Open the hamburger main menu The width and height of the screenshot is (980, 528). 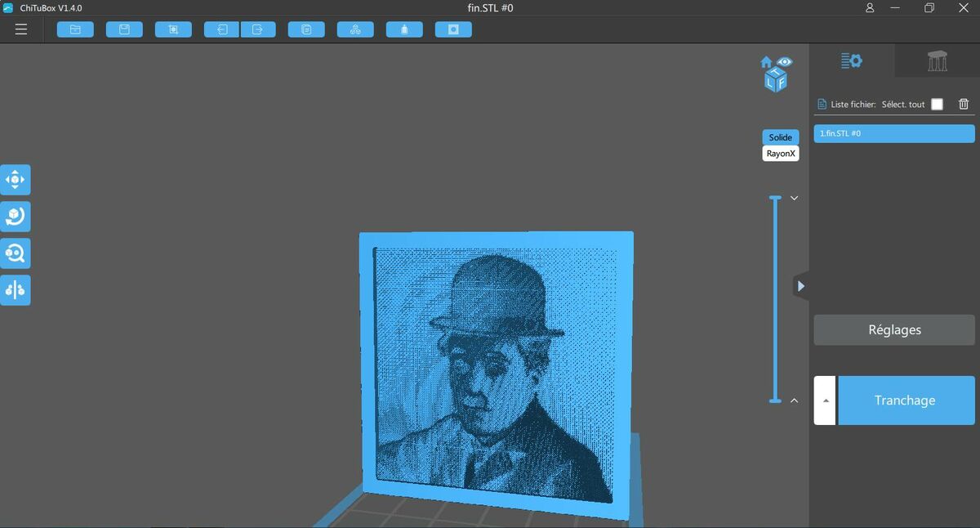(21, 29)
